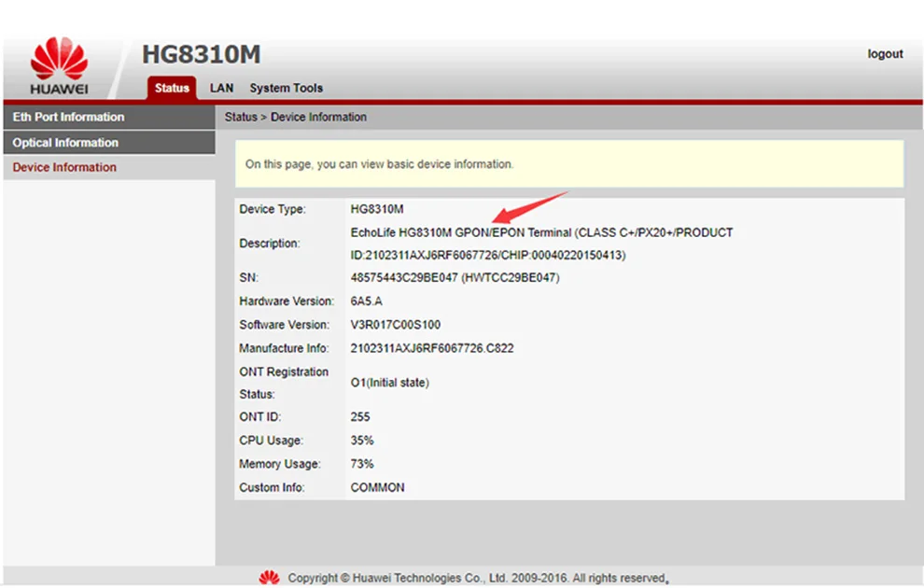Click the Description label

270,244
